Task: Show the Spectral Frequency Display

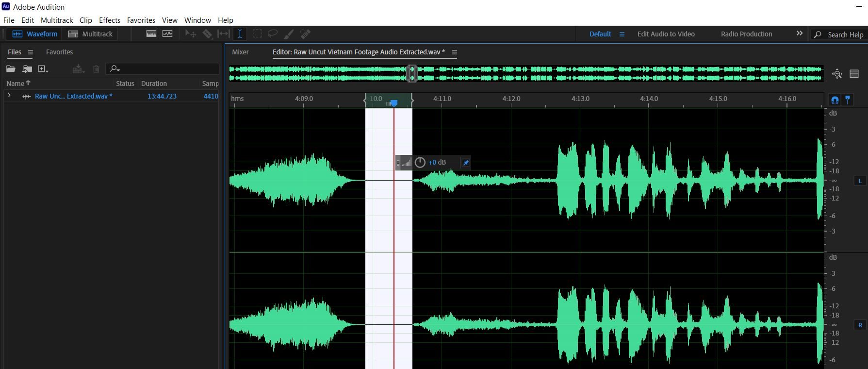Action: click(x=151, y=34)
